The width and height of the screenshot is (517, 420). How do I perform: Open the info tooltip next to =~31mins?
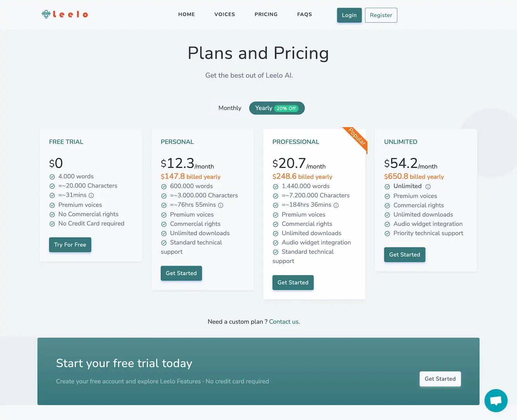pyautogui.click(x=92, y=195)
